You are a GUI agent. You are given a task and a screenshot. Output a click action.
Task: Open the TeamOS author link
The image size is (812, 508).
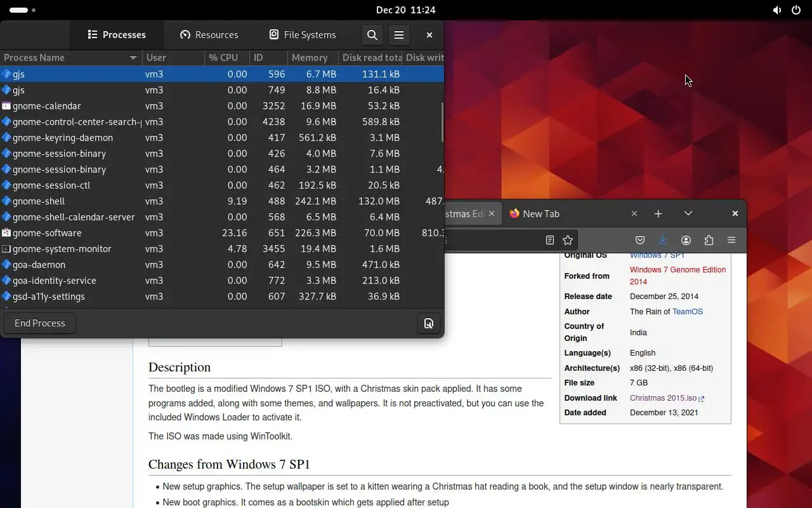(x=688, y=312)
